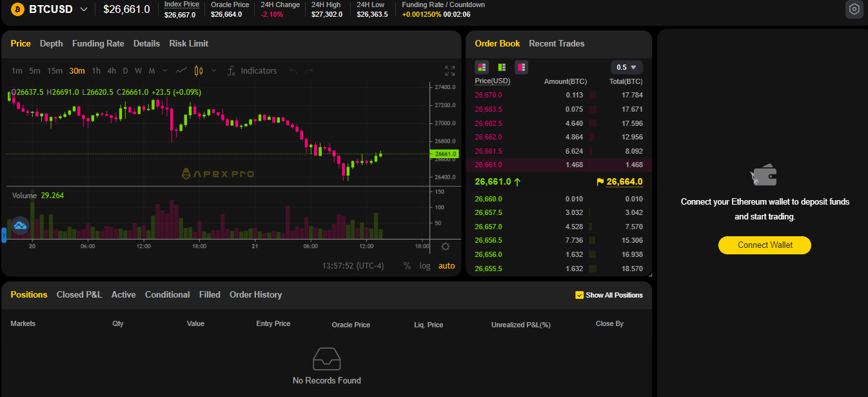Viewport: 868px width, 397px height.
Task: Undo the last chart action
Action: point(293,70)
